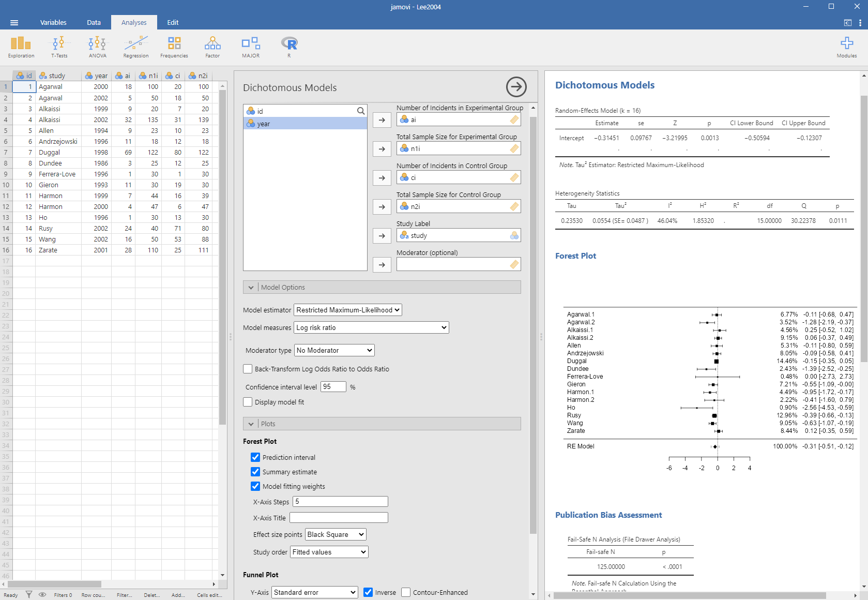Click the X-Axis Steps field

340,501
